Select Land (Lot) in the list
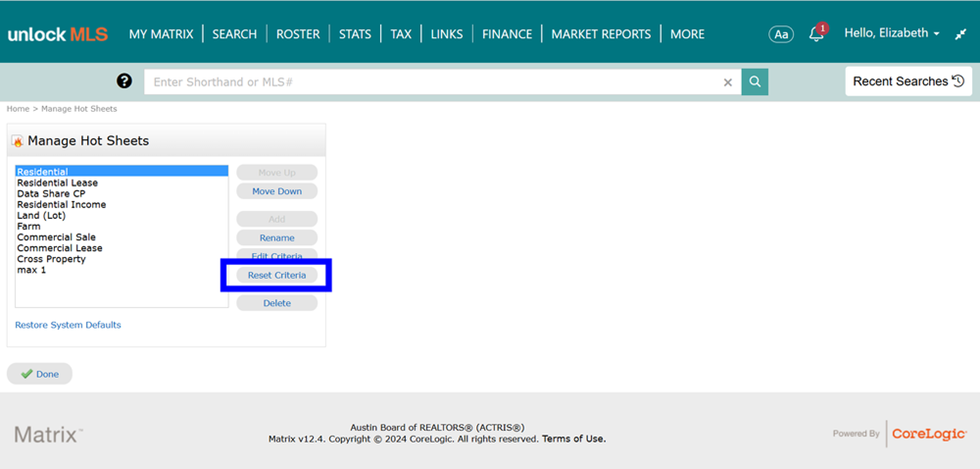Viewport: 980px width, 469px height. tap(122, 215)
